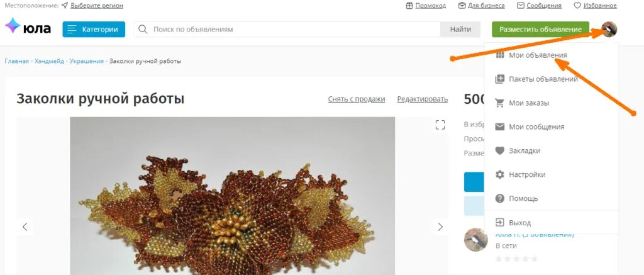Click the Найти search button
The height and width of the screenshot is (275, 644).
[460, 29]
